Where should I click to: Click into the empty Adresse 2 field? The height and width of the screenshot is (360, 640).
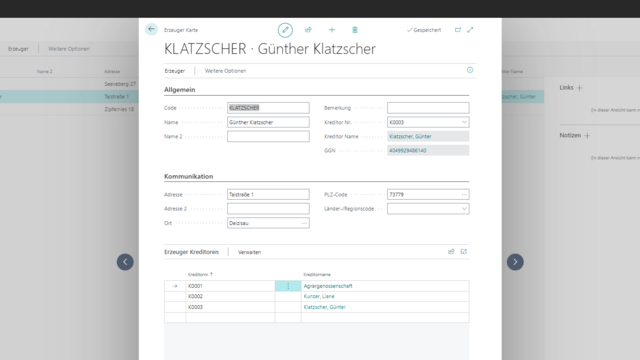(268, 209)
